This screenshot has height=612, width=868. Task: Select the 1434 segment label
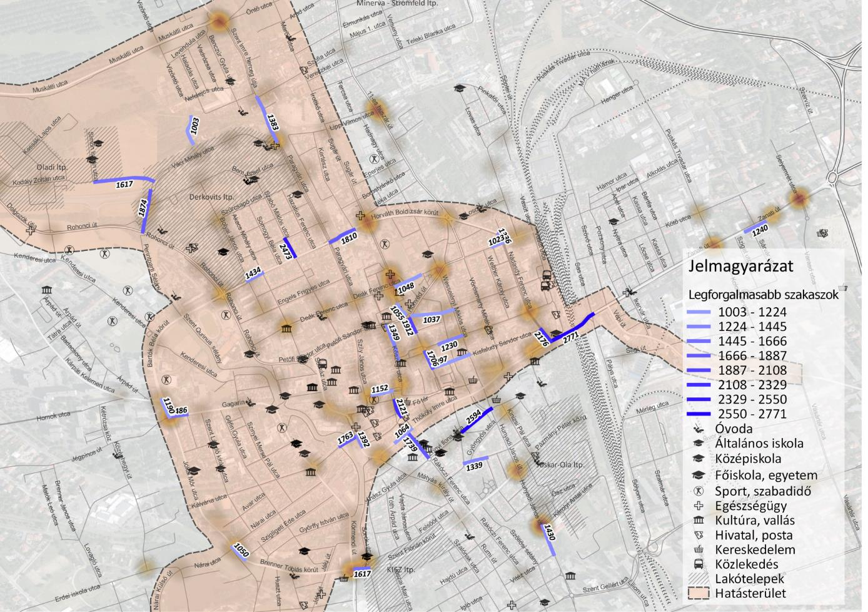coord(253,273)
